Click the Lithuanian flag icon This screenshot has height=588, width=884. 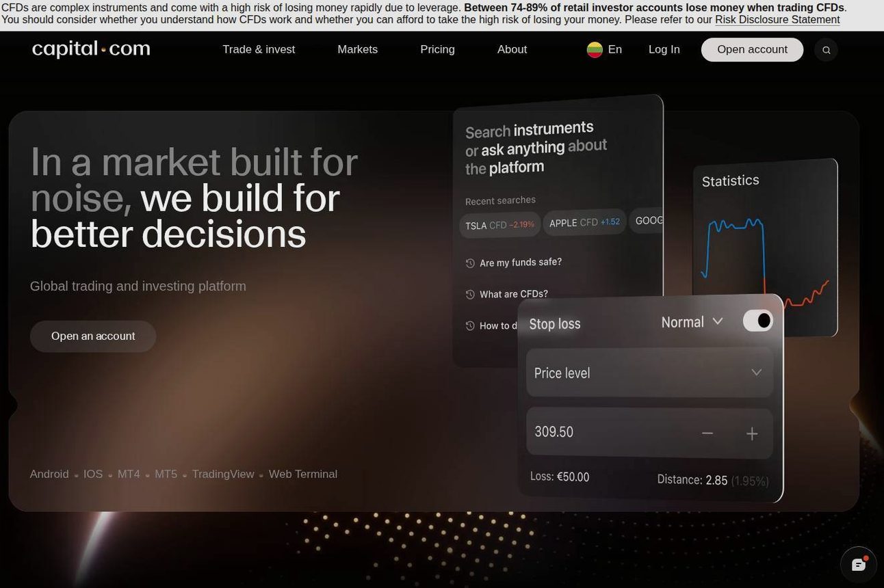[595, 50]
